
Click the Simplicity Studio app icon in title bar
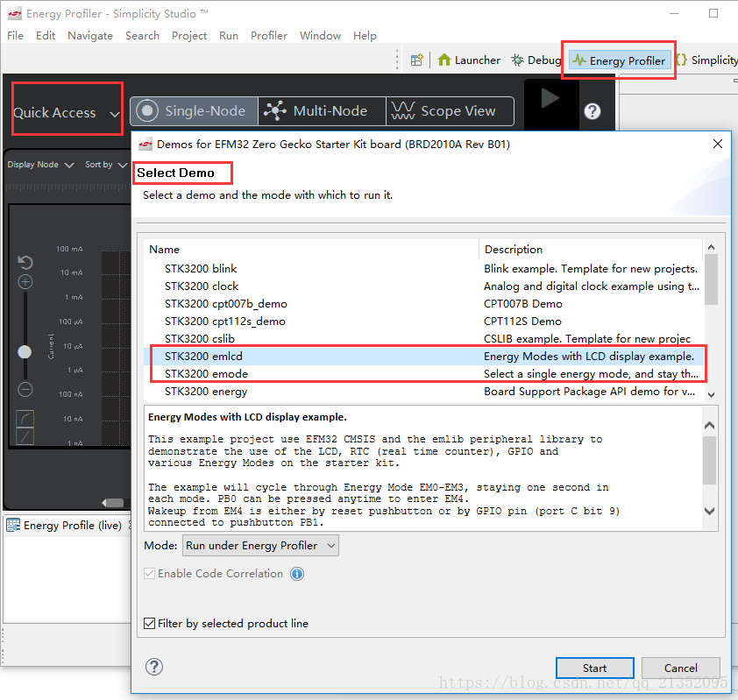pos(15,13)
